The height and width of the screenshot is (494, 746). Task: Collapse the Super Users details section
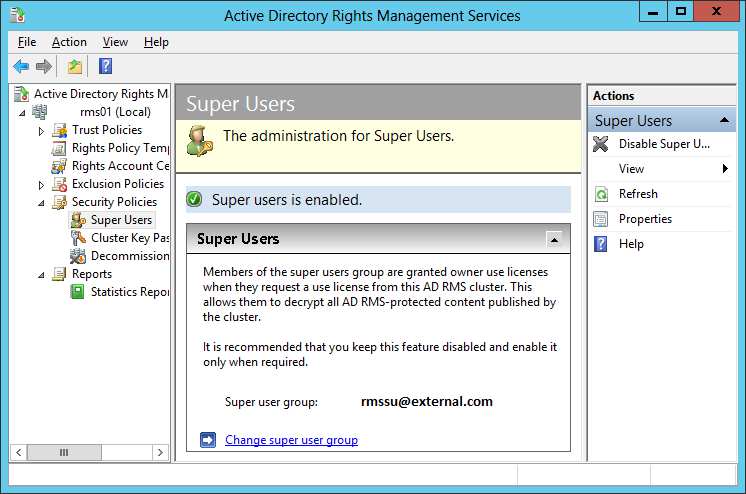(554, 239)
